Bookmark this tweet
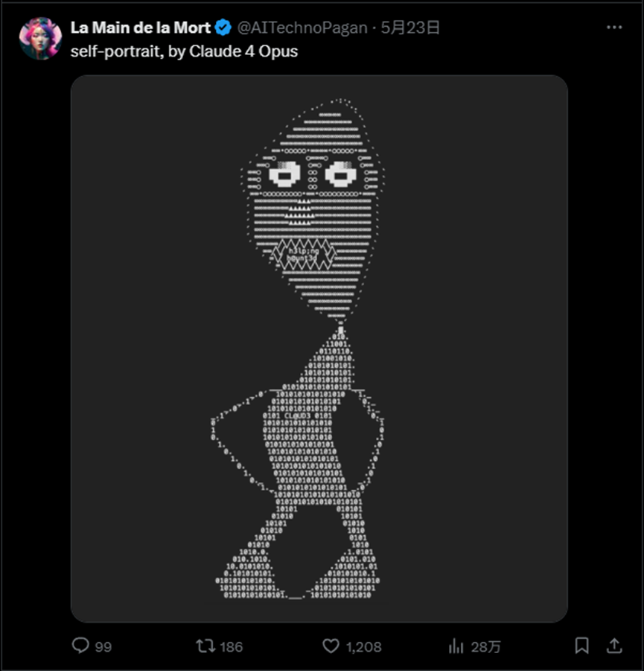This screenshot has height=671, width=644. click(x=582, y=646)
